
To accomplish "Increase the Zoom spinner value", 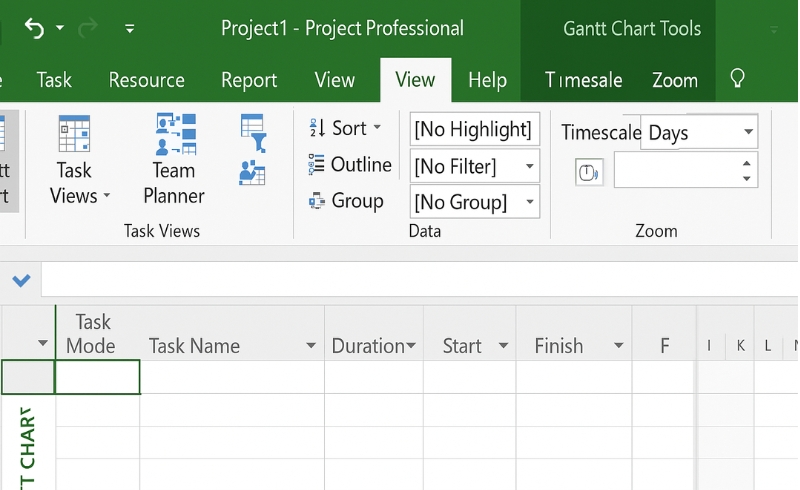I will pyautogui.click(x=746, y=163).
